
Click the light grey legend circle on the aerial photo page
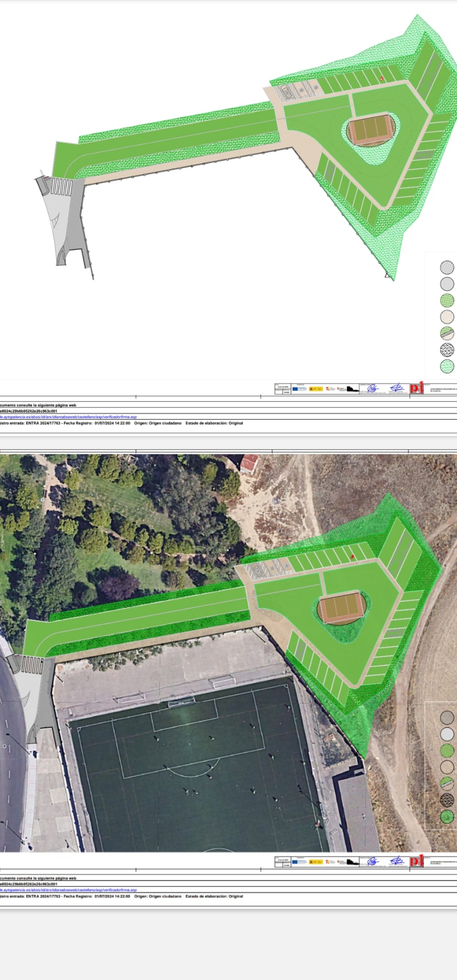447,734
